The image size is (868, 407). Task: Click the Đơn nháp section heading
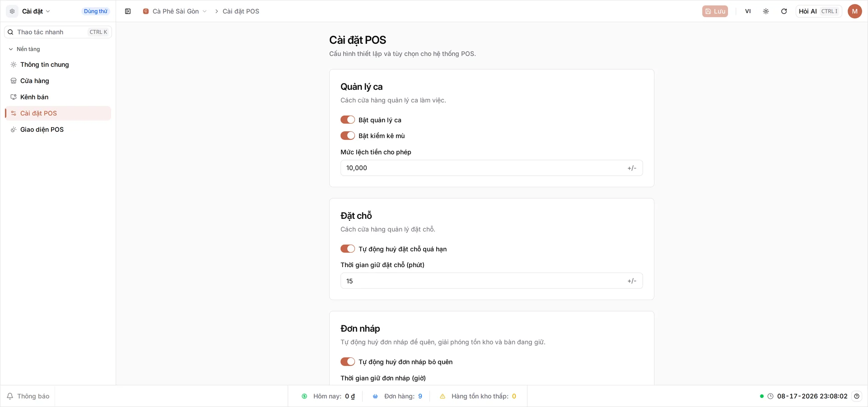point(360,328)
